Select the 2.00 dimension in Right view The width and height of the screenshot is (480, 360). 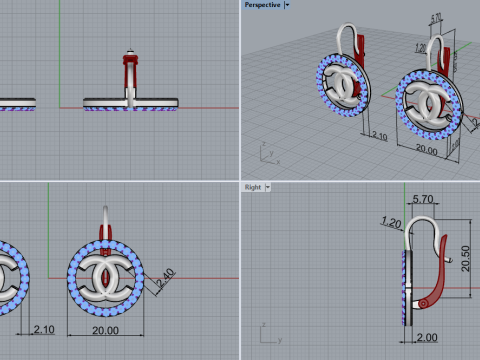click(427, 337)
